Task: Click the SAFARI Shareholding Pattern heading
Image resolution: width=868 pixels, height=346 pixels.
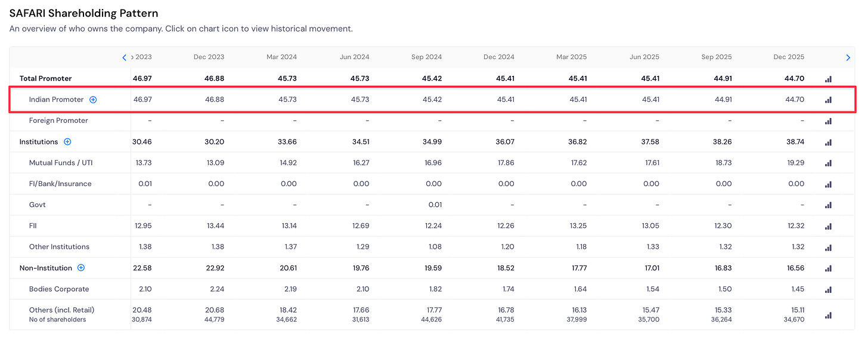Action: [83, 13]
